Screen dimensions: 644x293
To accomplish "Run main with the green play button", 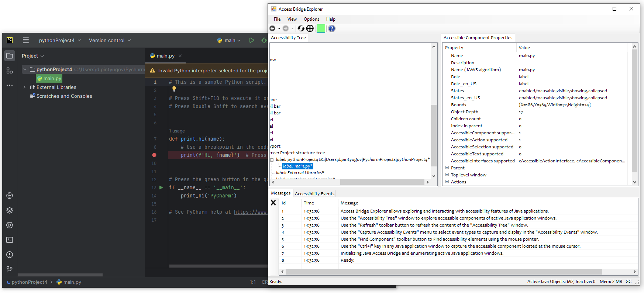I will pos(252,40).
